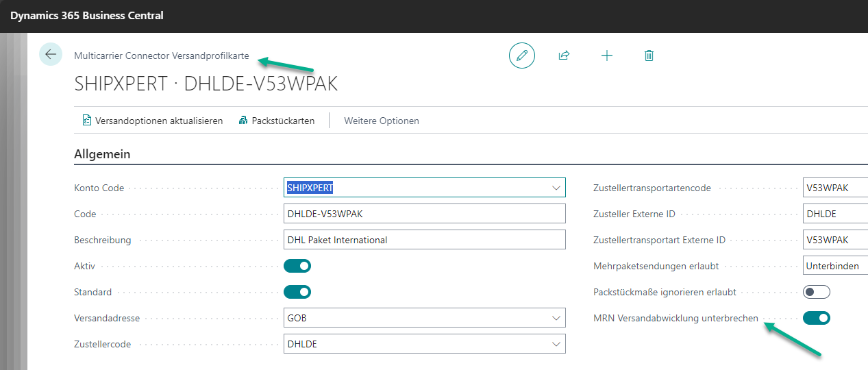Run Versandoptionen aktualisieren action
The width and height of the screenshot is (868, 370).
tap(152, 121)
